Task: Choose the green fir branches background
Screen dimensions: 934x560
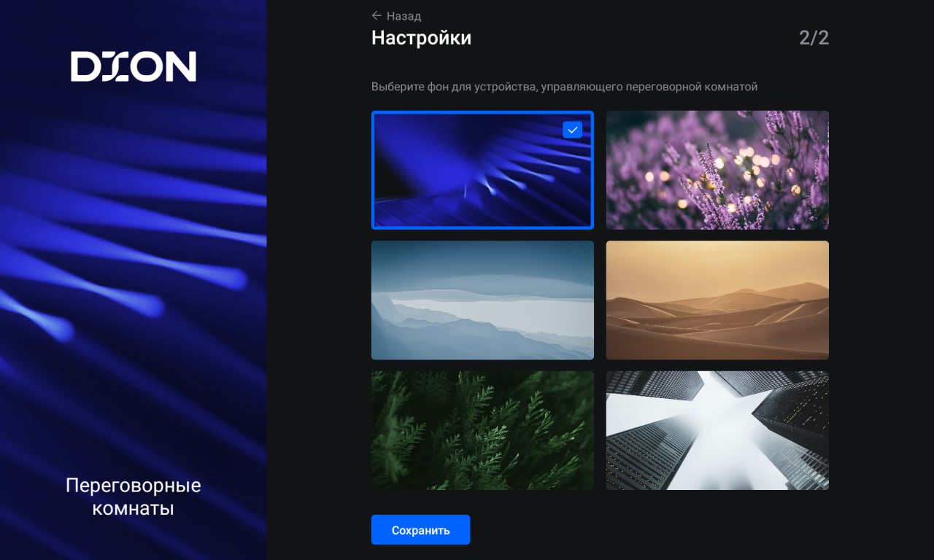Action: [x=482, y=430]
